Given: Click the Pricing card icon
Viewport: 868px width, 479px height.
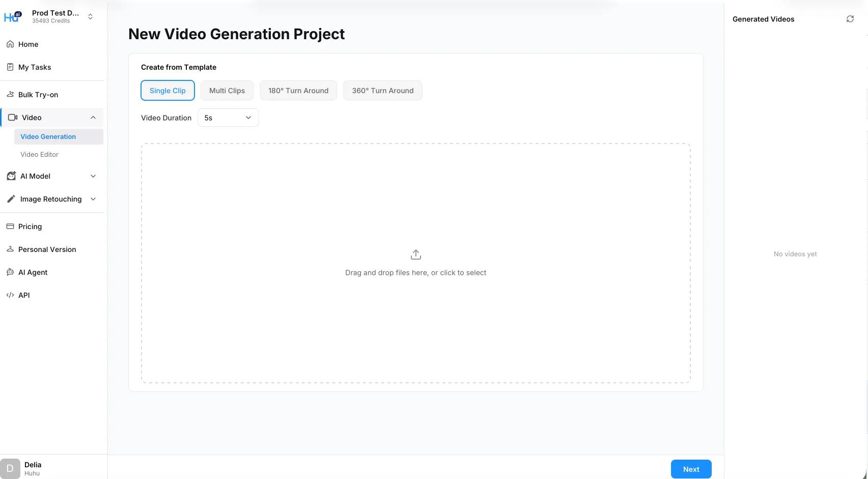Looking at the screenshot, I should [10, 227].
